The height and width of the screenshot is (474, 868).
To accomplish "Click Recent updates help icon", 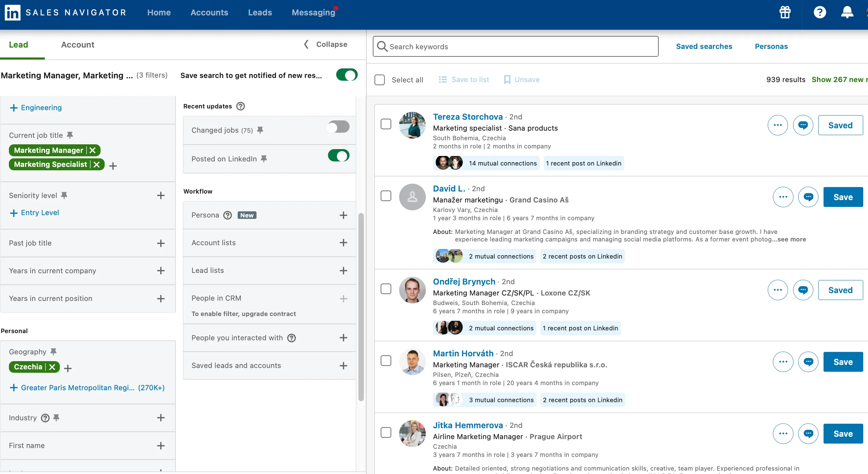I will [x=240, y=106].
